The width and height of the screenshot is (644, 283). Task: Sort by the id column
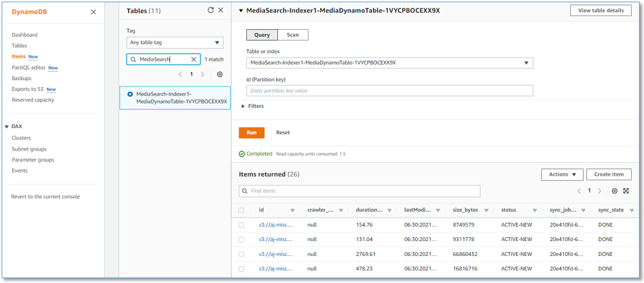tap(292, 210)
